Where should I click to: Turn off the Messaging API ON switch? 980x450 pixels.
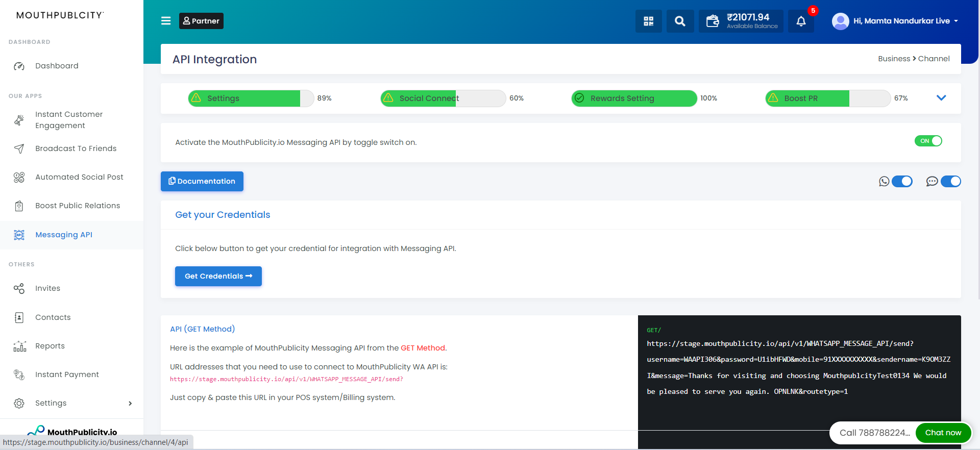point(928,141)
